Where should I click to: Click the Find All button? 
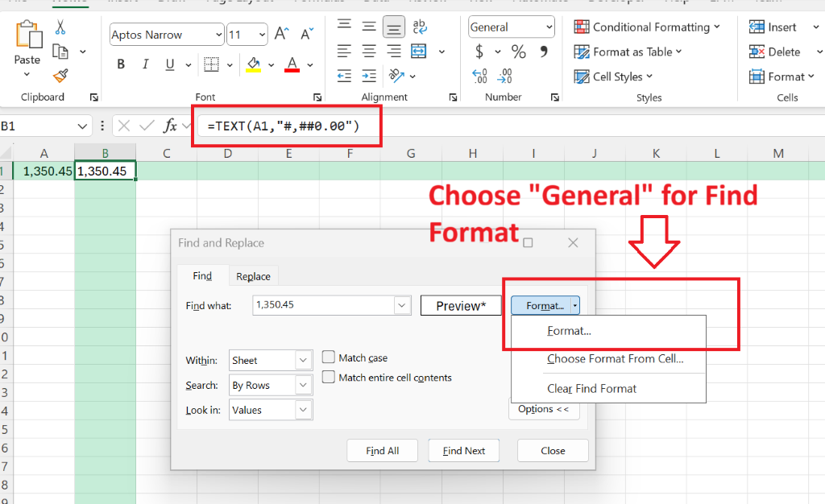(x=383, y=450)
